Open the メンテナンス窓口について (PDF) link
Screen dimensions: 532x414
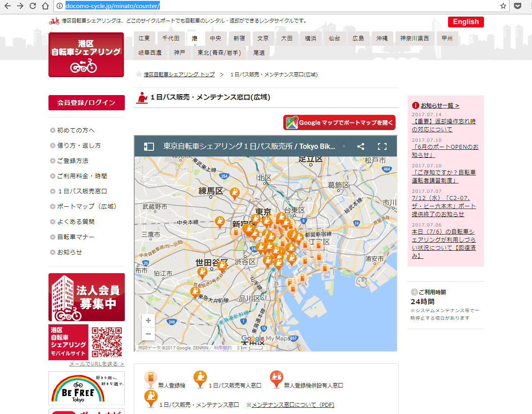click(x=293, y=405)
